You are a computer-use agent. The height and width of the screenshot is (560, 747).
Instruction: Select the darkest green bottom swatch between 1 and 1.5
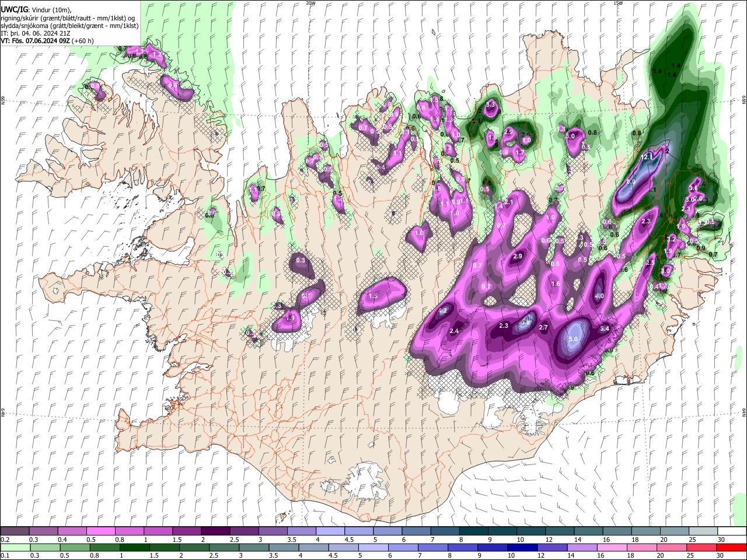point(134,547)
